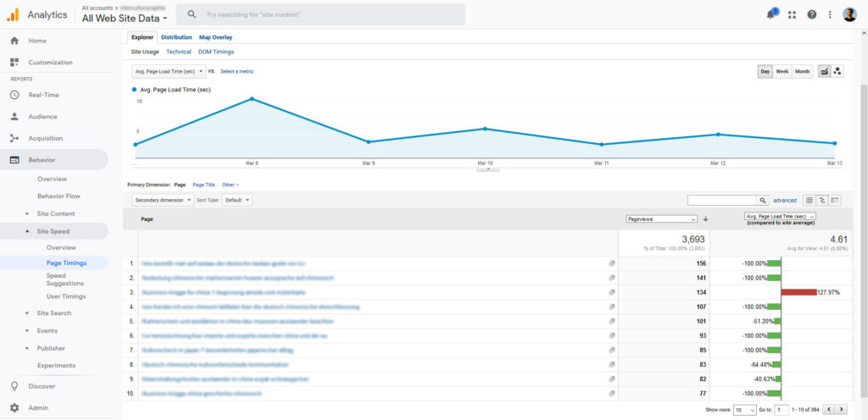This screenshot has height=420, width=868.
Task: Click the Mar 8 peak point on chart
Action: [252, 99]
